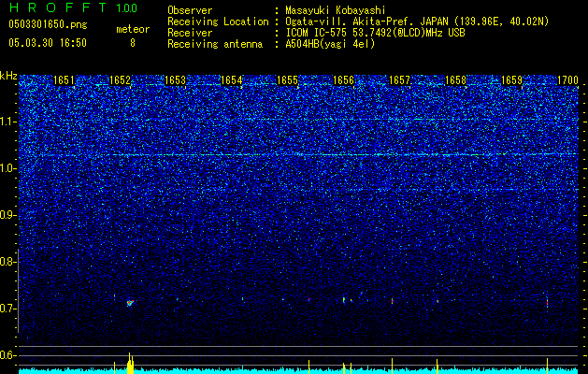Click the large bright meteor echo near 1652

pyautogui.click(x=130, y=302)
